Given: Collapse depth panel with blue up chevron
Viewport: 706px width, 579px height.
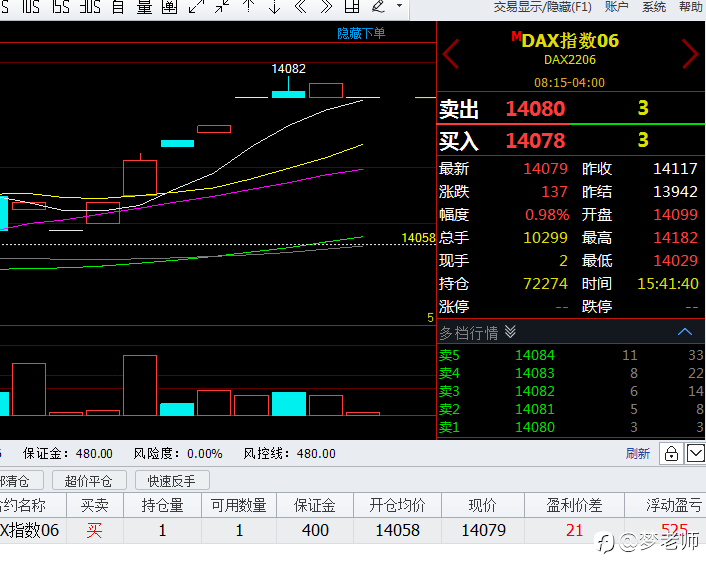Looking at the screenshot, I should (685, 332).
